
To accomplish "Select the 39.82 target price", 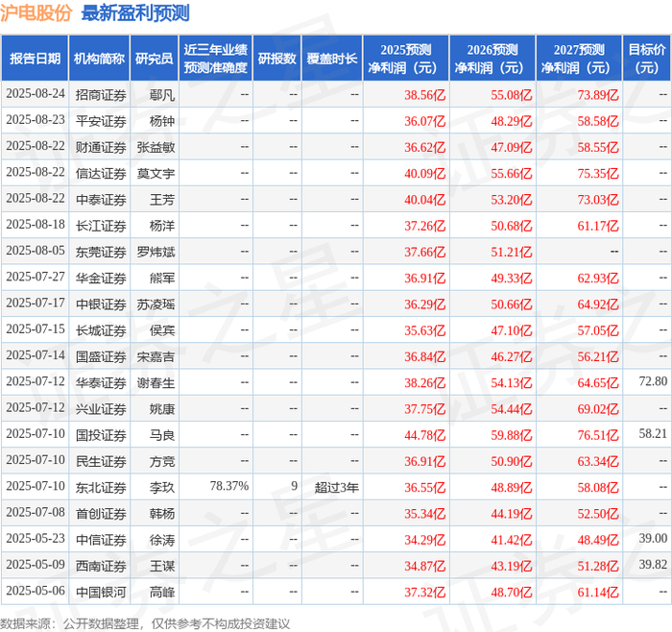I will coord(653,565).
